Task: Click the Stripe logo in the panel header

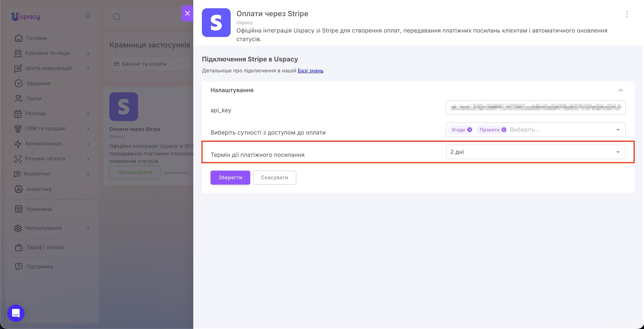Action: coord(216,22)
